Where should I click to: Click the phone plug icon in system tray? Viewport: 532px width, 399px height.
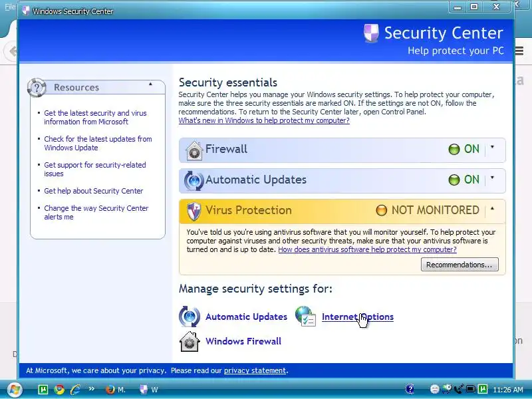coord(459,389)
